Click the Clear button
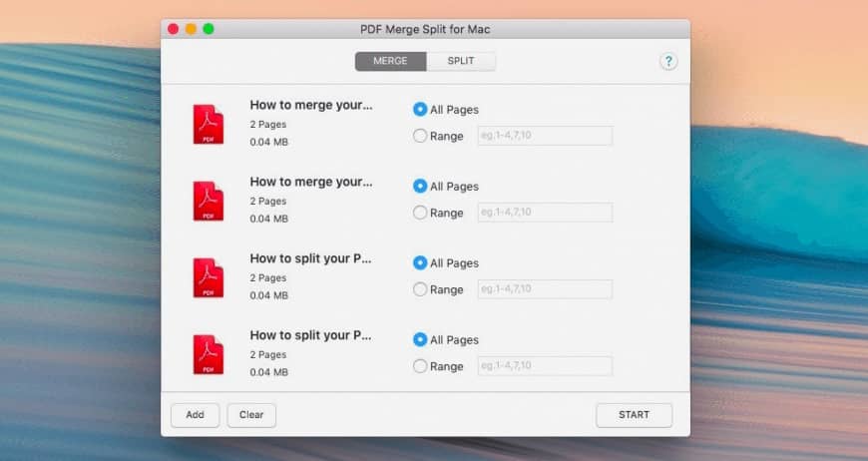Screen dimensions: 868x461 251,415
